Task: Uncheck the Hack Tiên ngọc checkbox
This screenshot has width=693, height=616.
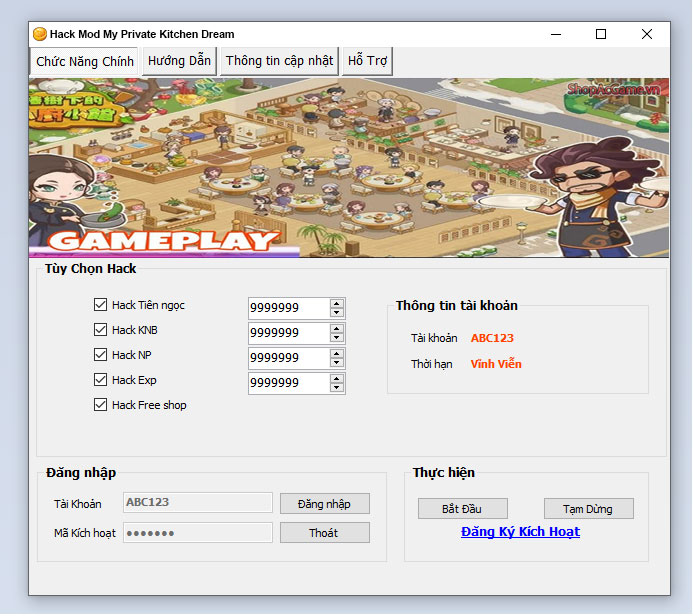Action: [100, 304]
